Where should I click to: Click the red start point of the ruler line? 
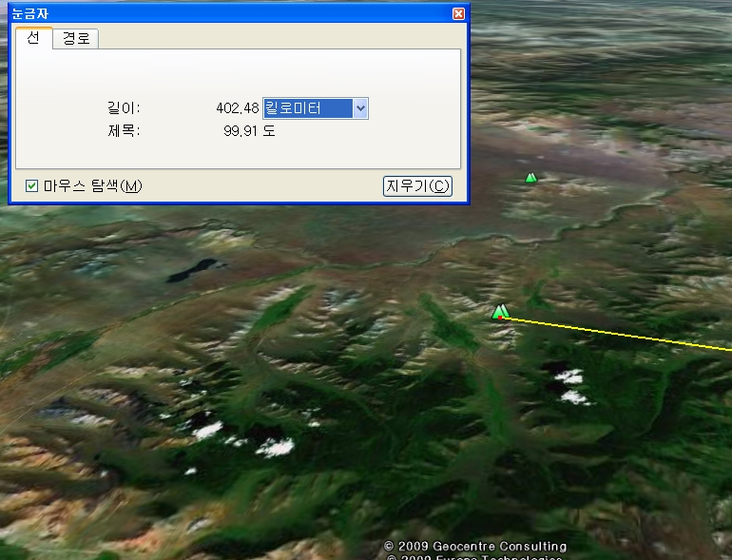pyautogui.click(x=500, y=318)
